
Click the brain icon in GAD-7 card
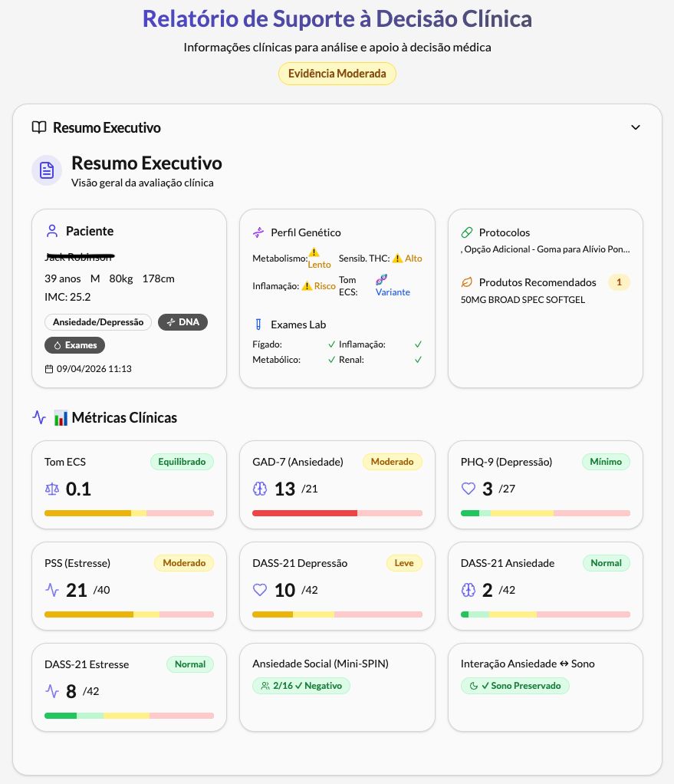click(x=260, y=489)
